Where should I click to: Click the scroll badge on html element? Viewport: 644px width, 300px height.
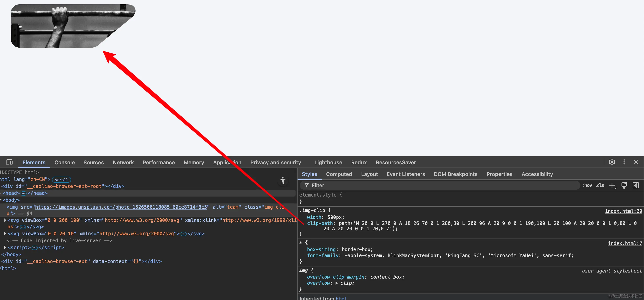coord(61,180)
